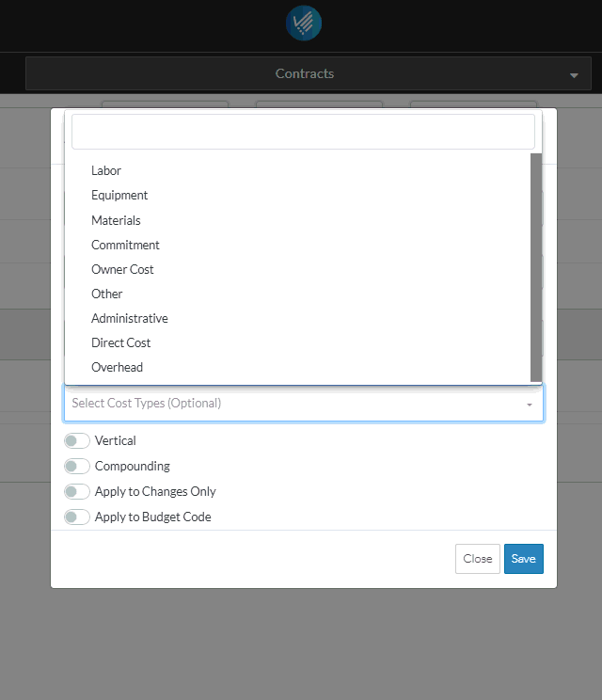Screen dimensions: 602x700
Task: Select the Commitment option
Action: coord(125,245)
